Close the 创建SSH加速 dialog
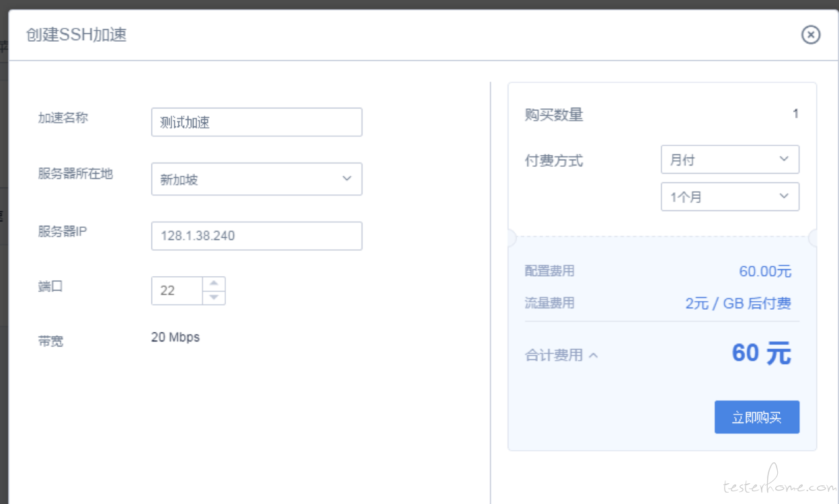This screenshot has height=504, width=839. pos(811,34)
